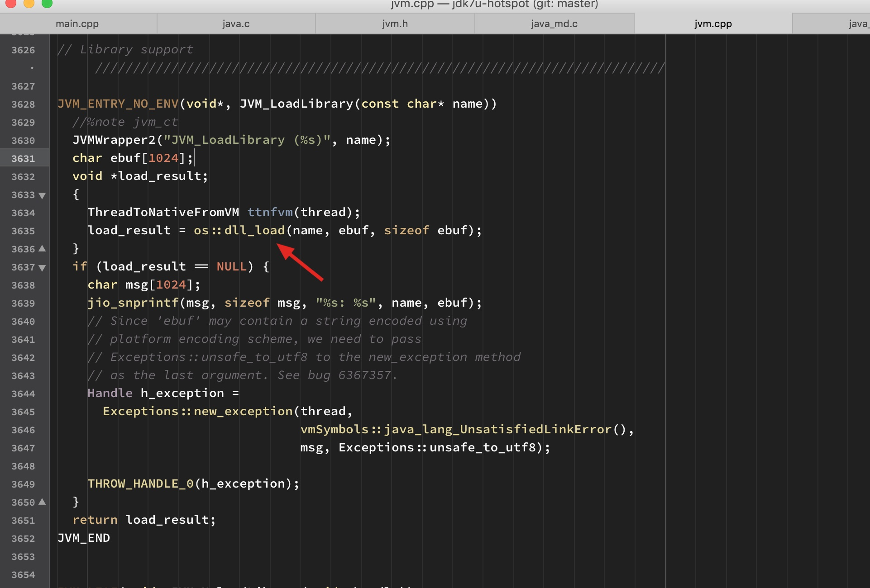This screenshot has width=870, height=588.
Task: Place cursor on THROW_HANDLE_0 macro
Action: [140, 484]
